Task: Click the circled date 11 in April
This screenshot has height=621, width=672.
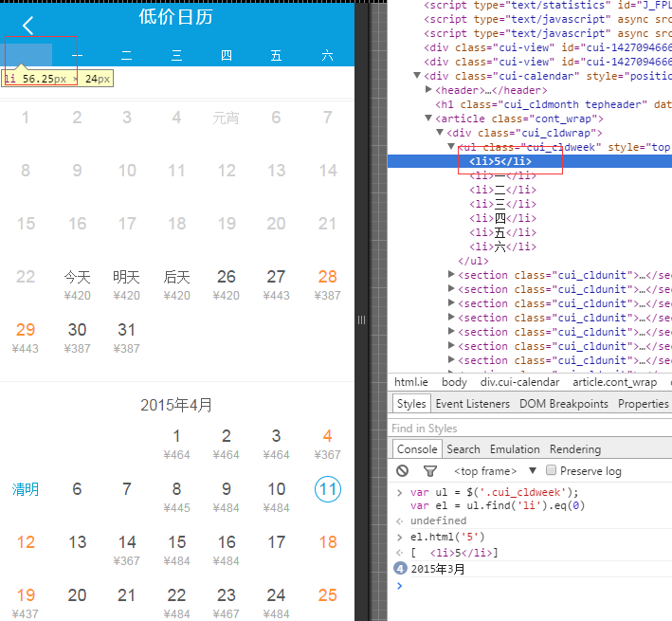Action: point(327,490)
